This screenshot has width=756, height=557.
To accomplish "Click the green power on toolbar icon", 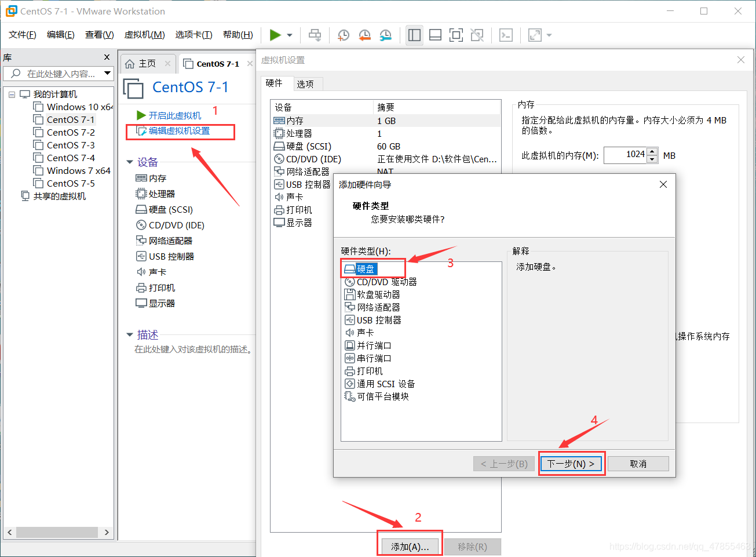I will [275, 35].
